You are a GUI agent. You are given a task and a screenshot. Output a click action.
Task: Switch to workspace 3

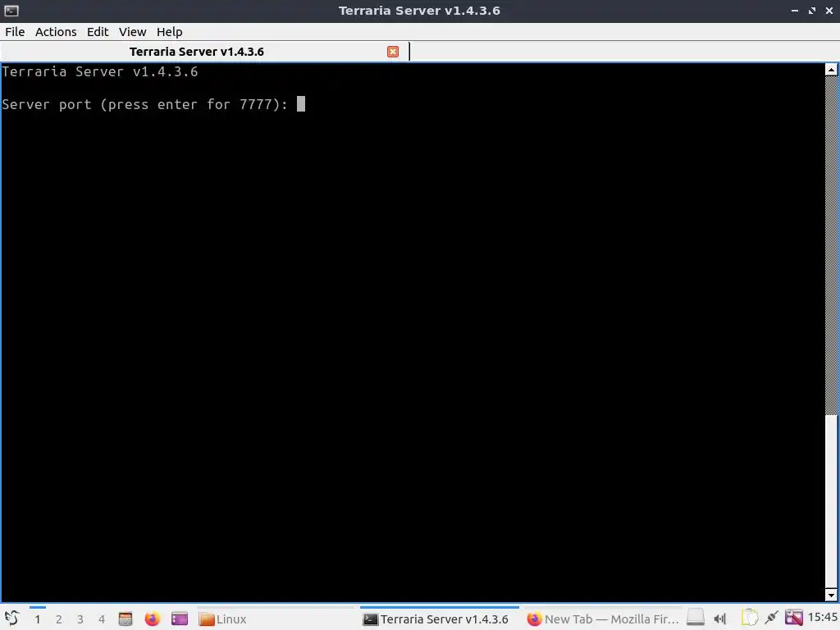coord(80,619)
